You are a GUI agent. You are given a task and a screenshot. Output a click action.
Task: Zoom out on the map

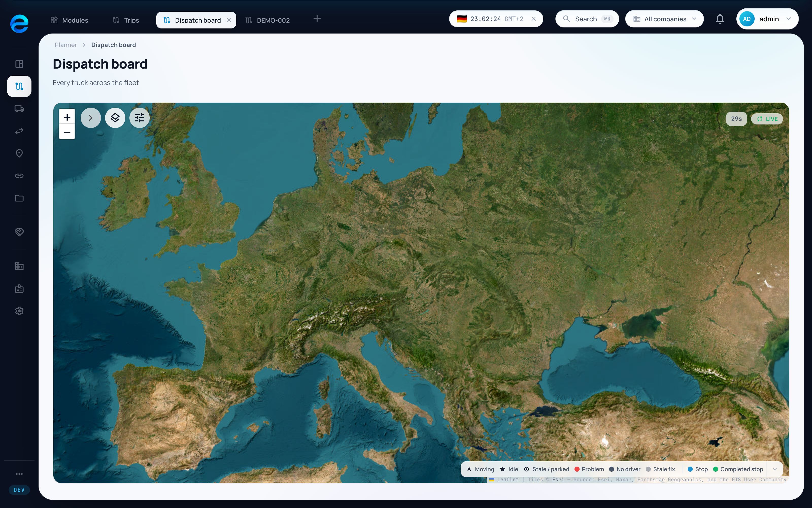click(67, 132)
